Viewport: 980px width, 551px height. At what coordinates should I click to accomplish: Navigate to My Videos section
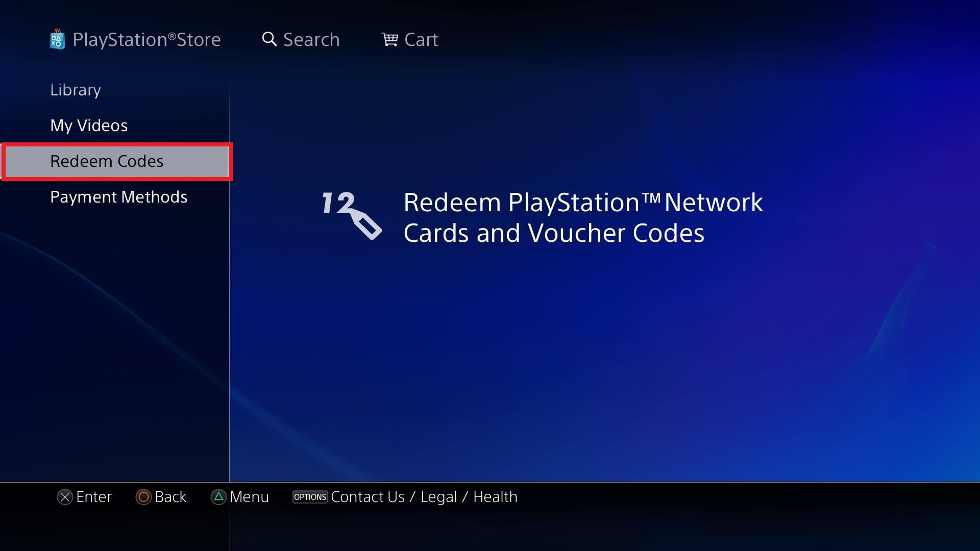89,124
